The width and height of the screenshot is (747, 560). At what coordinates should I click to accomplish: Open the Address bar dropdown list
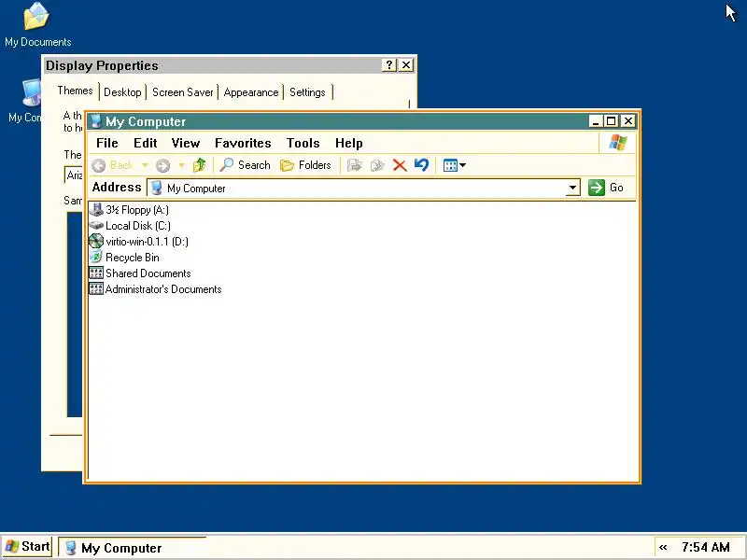point(572,188)
